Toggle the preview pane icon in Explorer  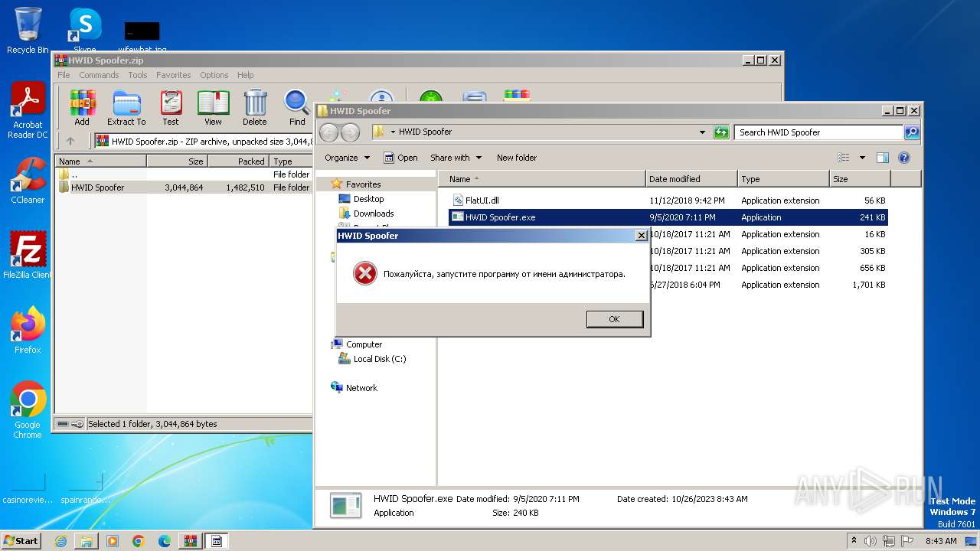(882, 158)
